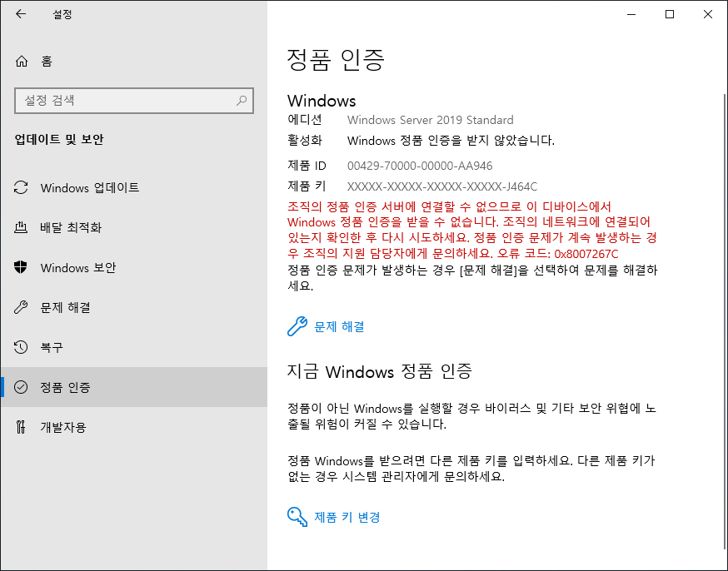This screenshot has width=728, height=571.
Task: Click the magnifier icon in the search box
Action: (x=242, y=100)
